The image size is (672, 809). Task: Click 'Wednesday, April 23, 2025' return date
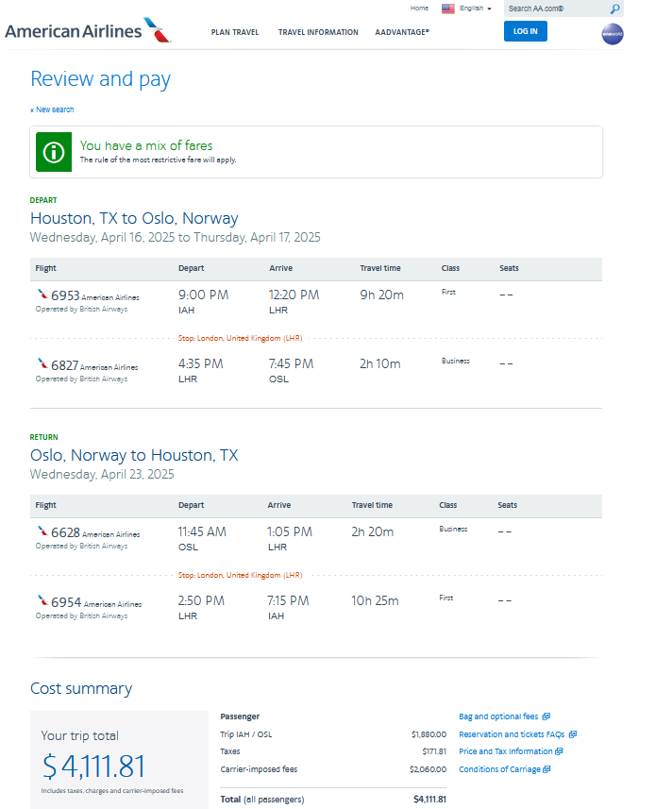click(102, 474)
